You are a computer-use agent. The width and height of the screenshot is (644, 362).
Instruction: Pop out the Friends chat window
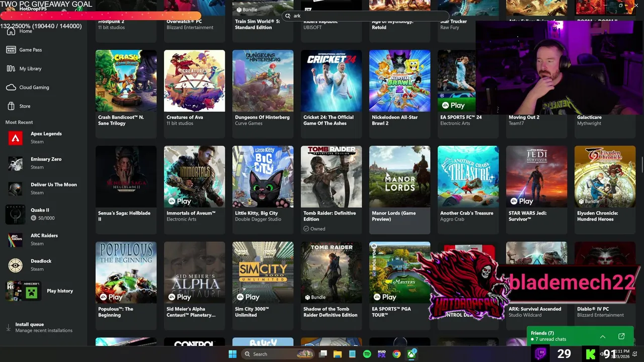coord(621,336)
